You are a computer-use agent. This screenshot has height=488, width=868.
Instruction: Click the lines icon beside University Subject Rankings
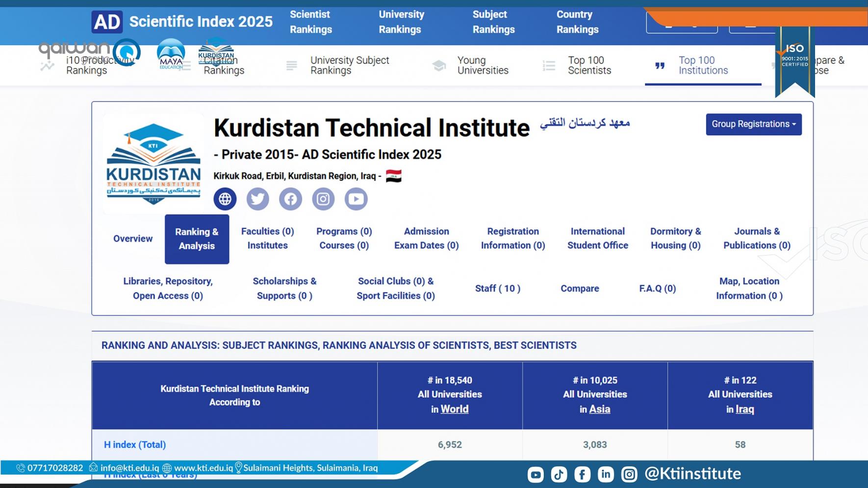point(292,65)
